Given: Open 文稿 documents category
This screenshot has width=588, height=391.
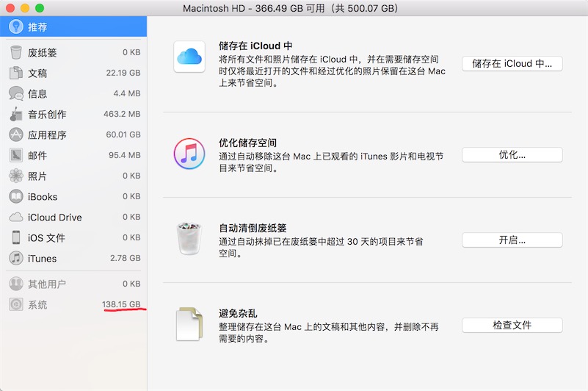Looking at the screenshot, I should (x=37, y=73).
